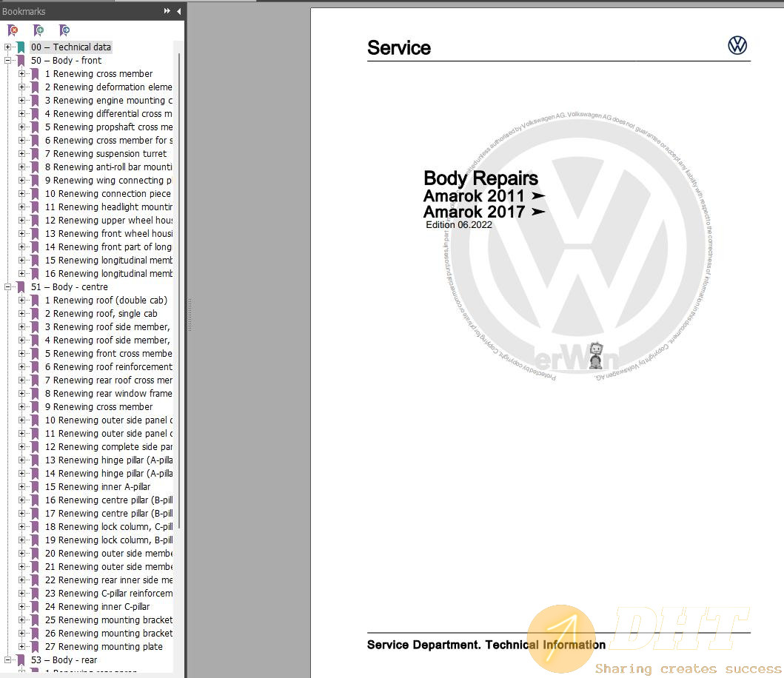
Task: Expand 9 Renewing wing connecting piece
Action: pos(21,181)
